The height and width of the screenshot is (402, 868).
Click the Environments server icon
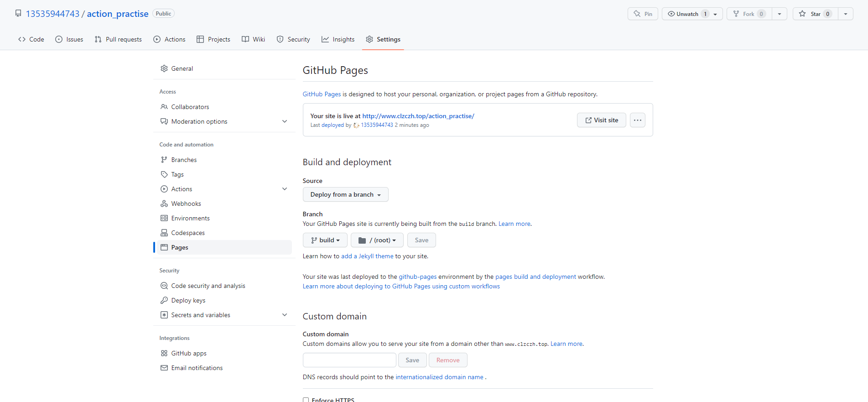point(164,218)
